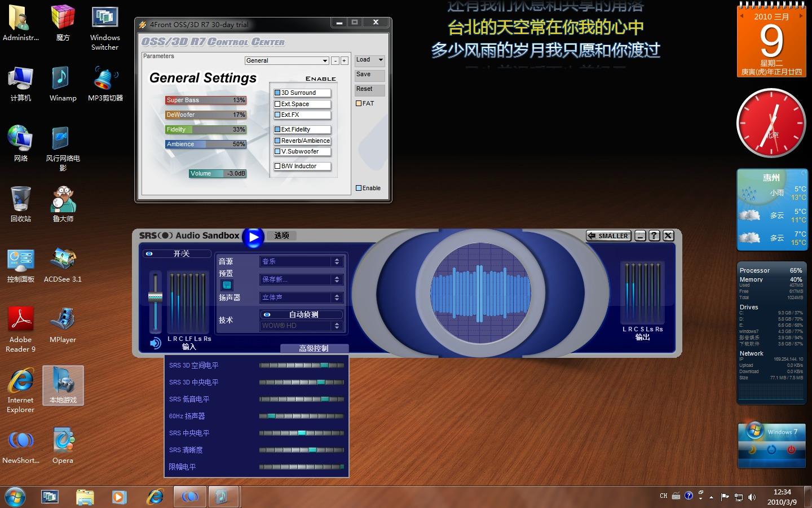Toggle the Reverb/Ambience checkbox
Screen dimensions: 812x508
click(277, 141)
